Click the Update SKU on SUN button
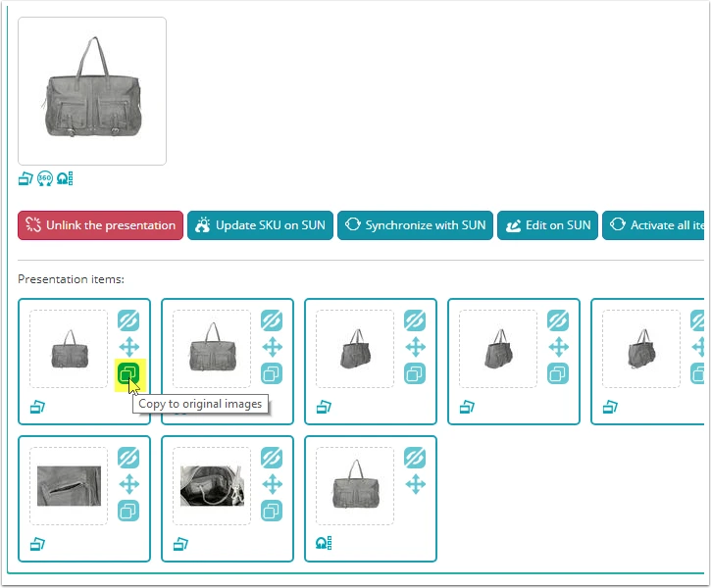Image resolution: width=711 pixels, height=588 pixels. coord(260,225)
